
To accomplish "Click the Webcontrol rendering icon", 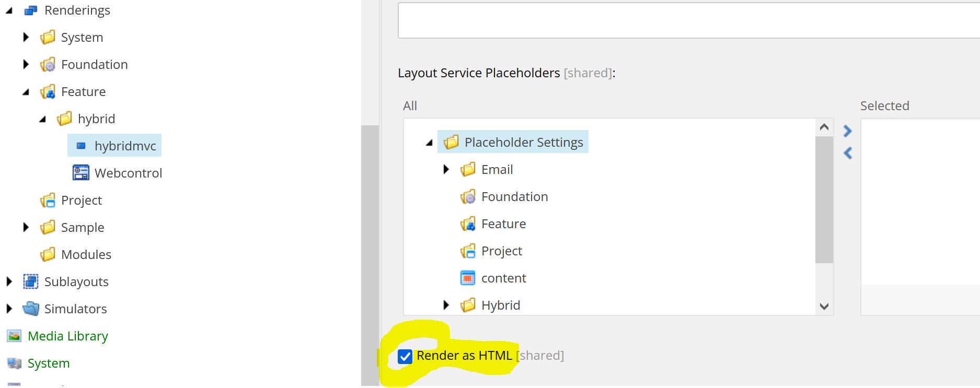I will pos(81,173).
